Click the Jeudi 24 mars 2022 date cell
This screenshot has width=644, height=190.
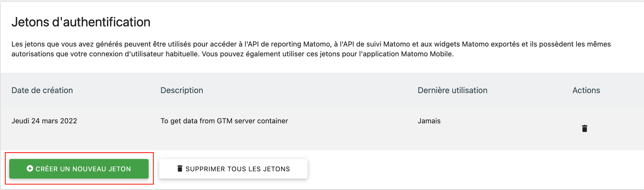click(x=44, y=121)
